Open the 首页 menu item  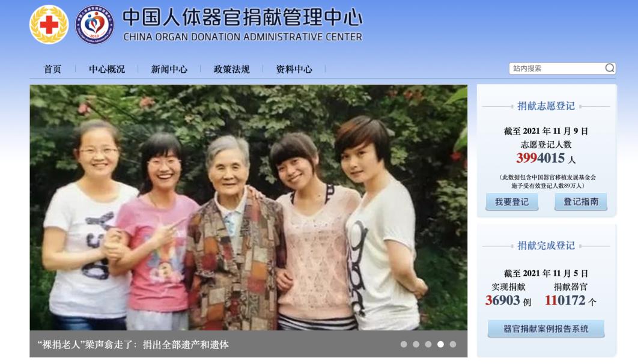coord(52,69)
